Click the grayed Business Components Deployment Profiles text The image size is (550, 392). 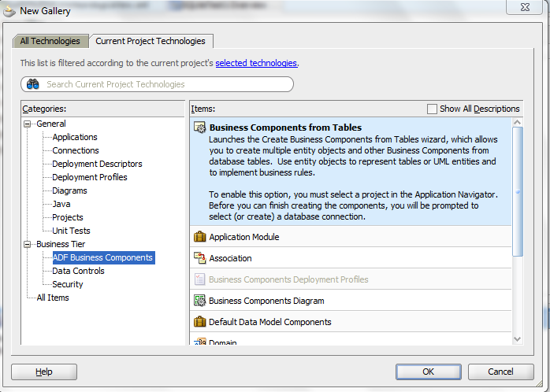(288, 279)
